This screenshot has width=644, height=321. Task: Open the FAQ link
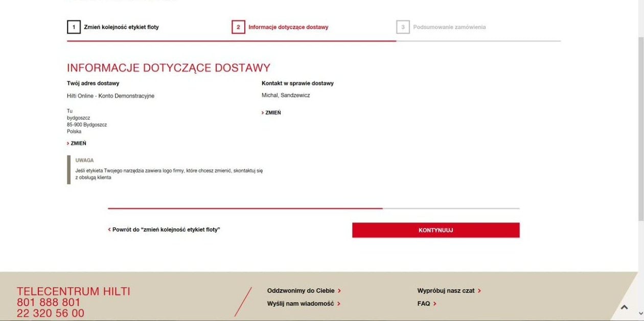click(427, 304)
